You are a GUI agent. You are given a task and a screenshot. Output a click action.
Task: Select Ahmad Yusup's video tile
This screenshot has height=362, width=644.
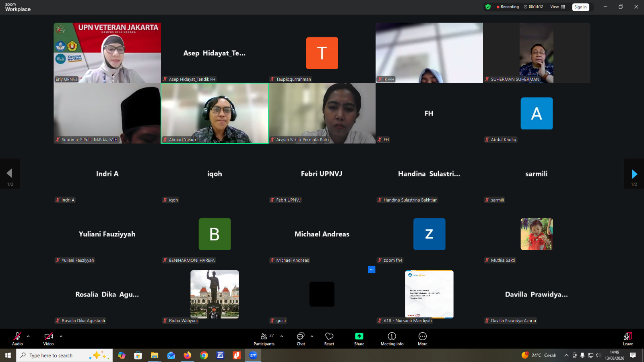coord(215,113)
